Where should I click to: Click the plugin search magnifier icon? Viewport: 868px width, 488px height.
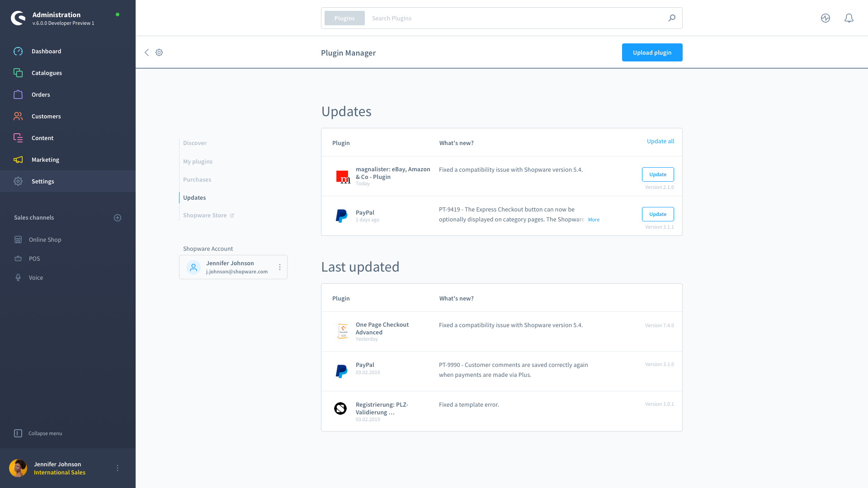coord(672,18)
